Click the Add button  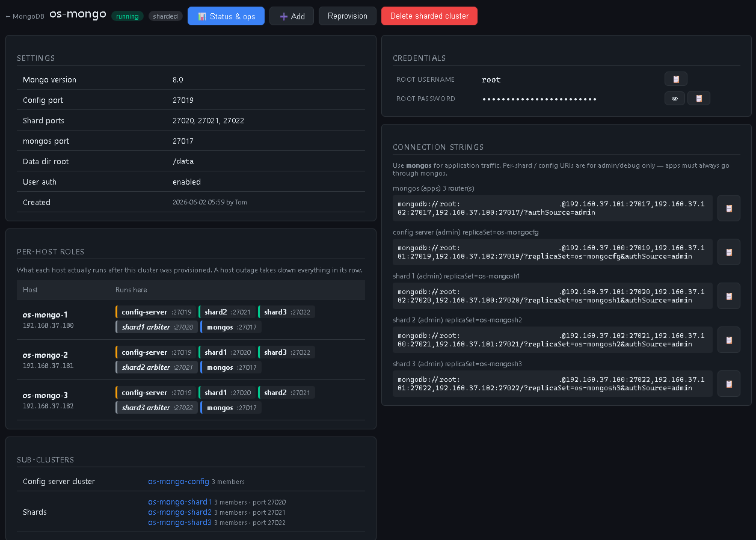pyautogui.click(x=292, y=16)
